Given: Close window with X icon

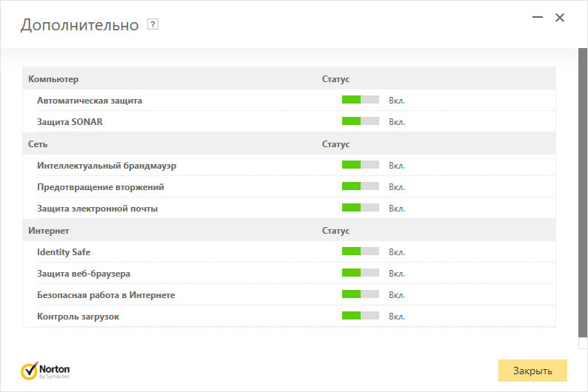Looking at the screenshot, I should (x=560, y=18).
